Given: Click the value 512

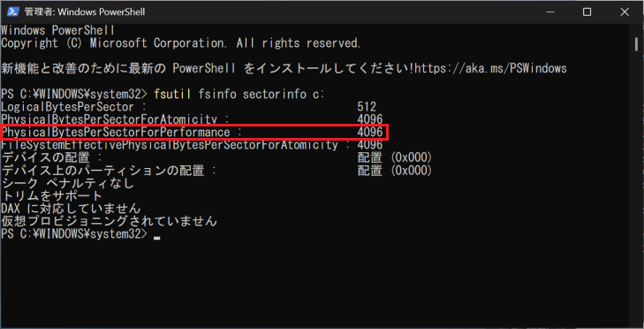Looking at the screenshot, I should 367,107.
